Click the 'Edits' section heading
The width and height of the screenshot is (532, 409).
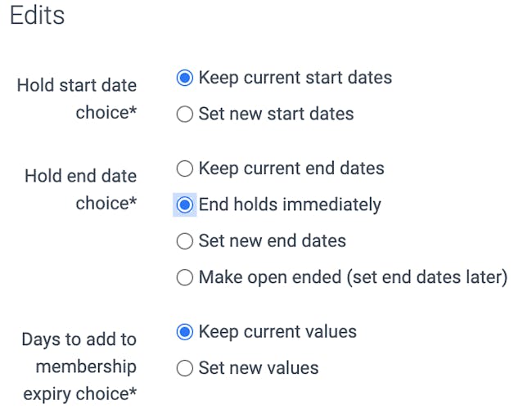point(37,16)
